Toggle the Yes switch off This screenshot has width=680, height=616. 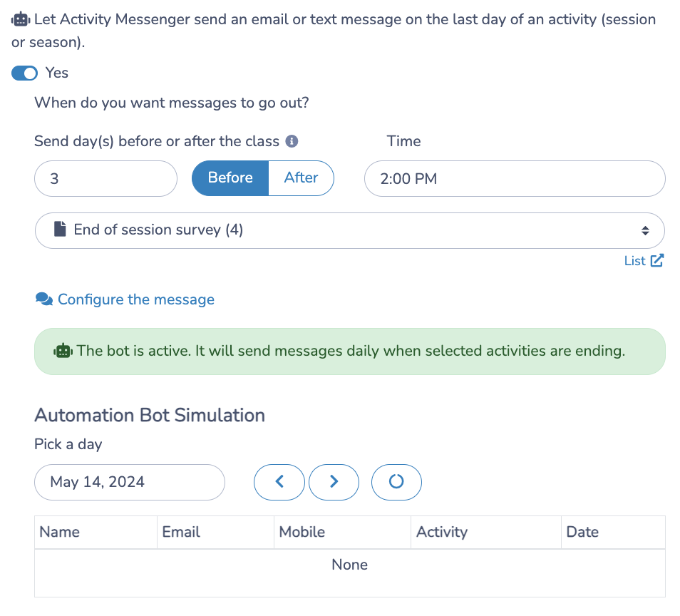(24, 73)
